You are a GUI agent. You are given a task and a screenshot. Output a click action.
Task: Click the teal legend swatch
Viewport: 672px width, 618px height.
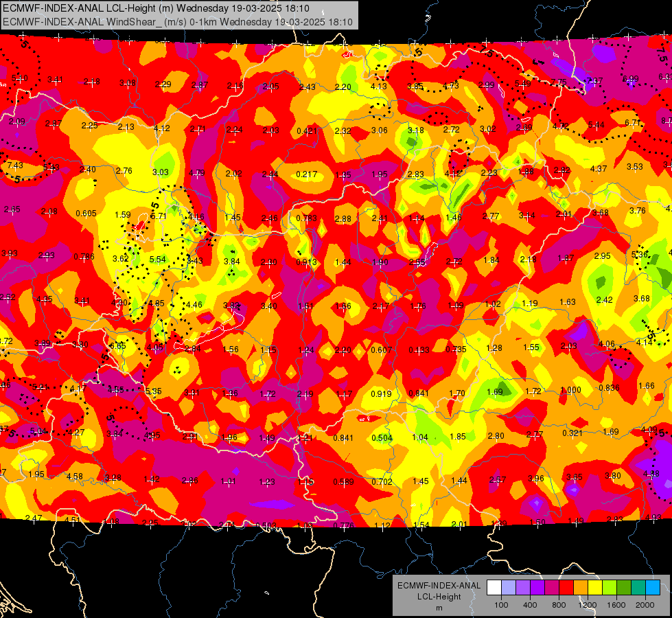(638, 588)
